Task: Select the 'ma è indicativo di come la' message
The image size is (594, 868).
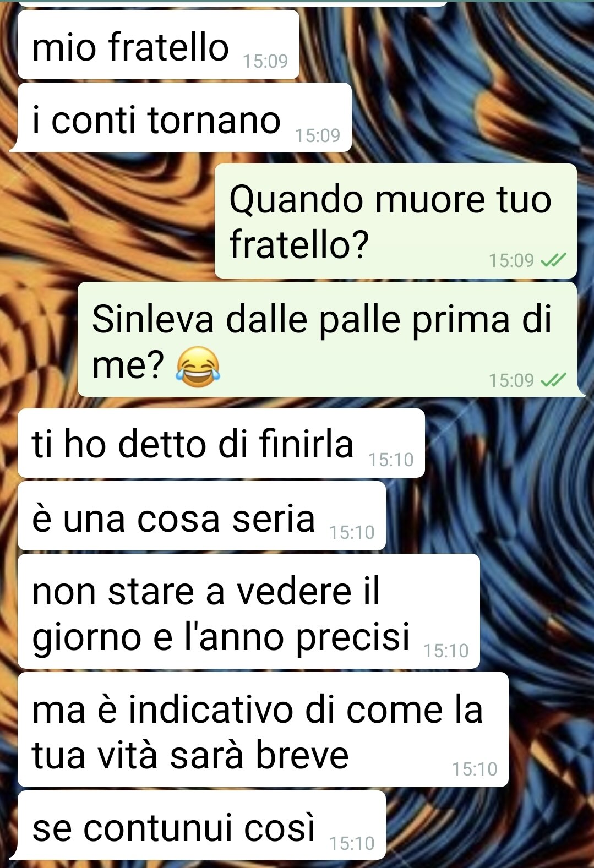Action: [x=263, y=730]
